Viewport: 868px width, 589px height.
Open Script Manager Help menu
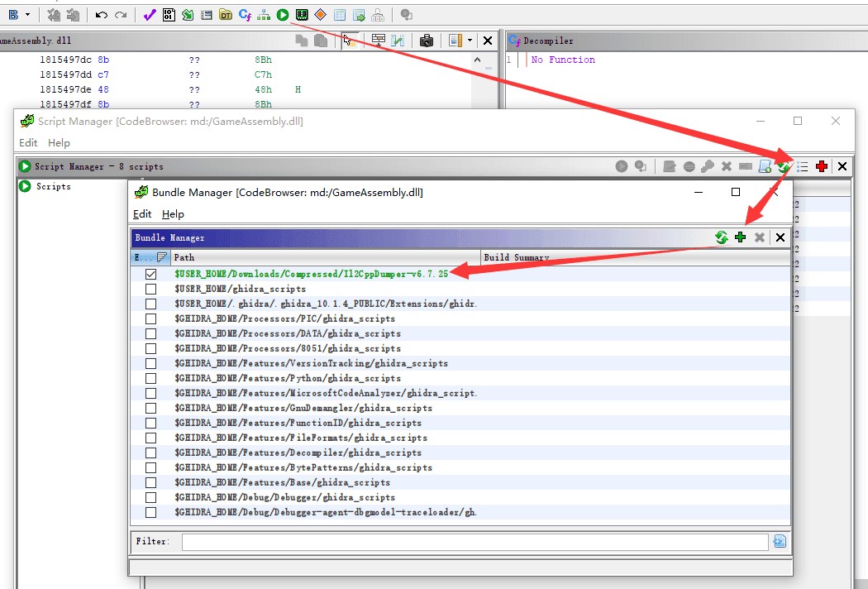click(59, 143)
